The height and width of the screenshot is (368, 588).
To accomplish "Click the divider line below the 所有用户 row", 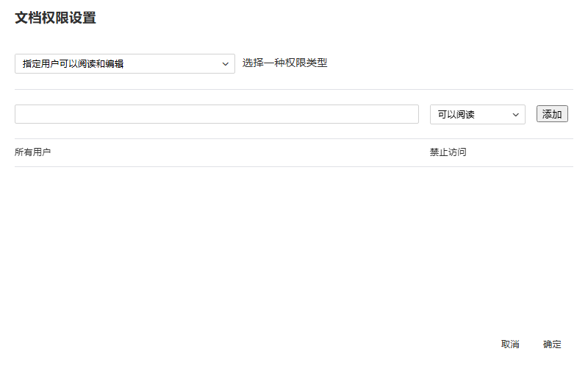I will pyautogui.click(x=294, y=166).
